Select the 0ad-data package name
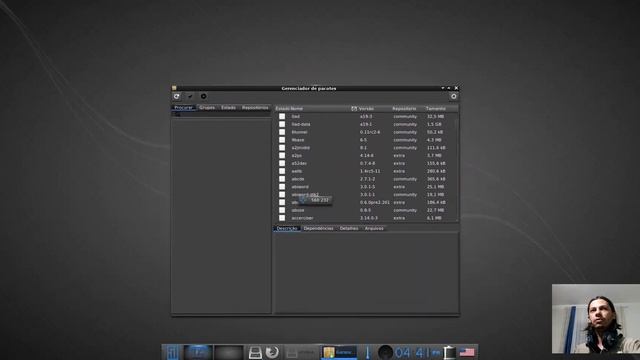Viewport: 640px width, 360px height. pyautogui.click(x=301, y=124)
